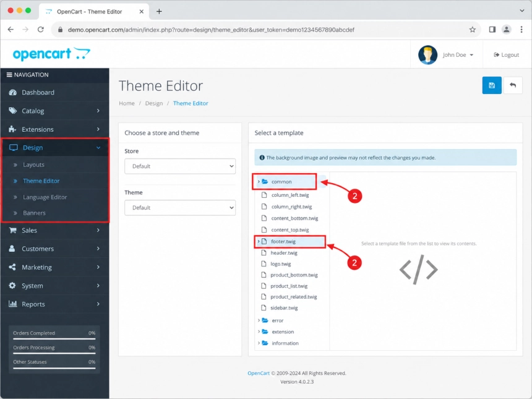The image size is (532, 399).
Task: Open the browser side panel icon
Action: [492, 30]
